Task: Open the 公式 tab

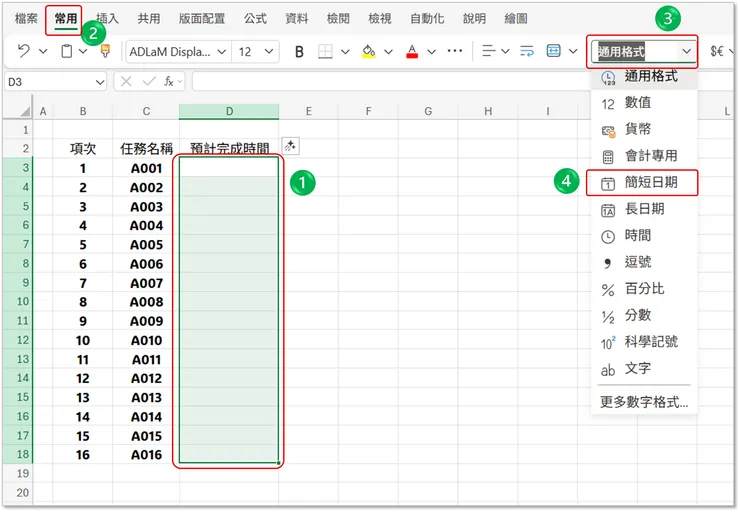Action: tap(255, 18)
